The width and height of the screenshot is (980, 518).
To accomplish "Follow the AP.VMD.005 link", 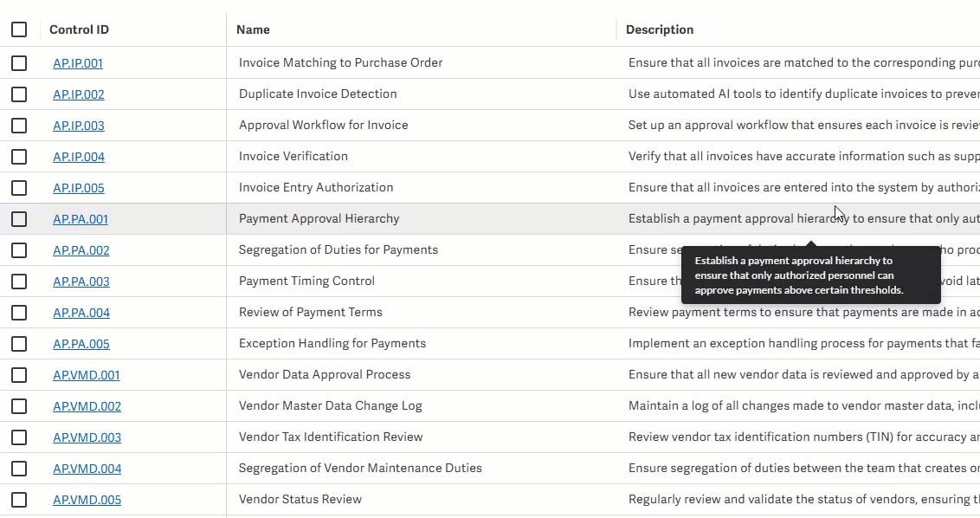I will point(87,500).
